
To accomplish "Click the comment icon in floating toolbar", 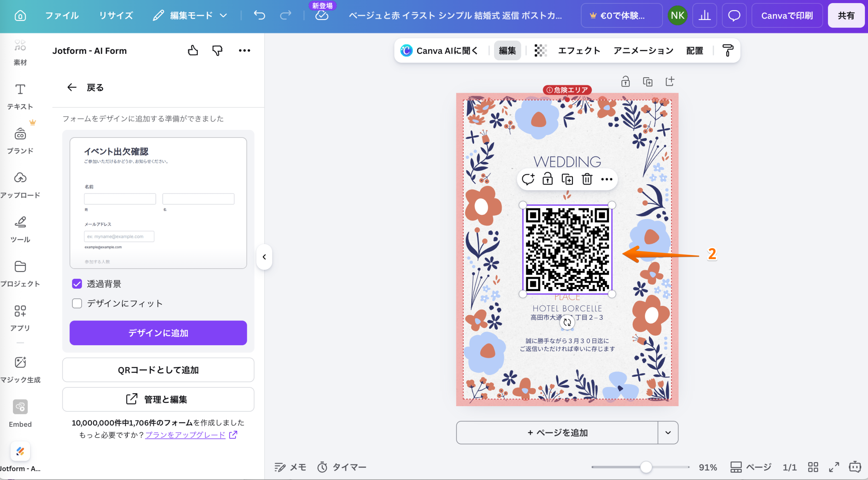I will tap(528, 179).
